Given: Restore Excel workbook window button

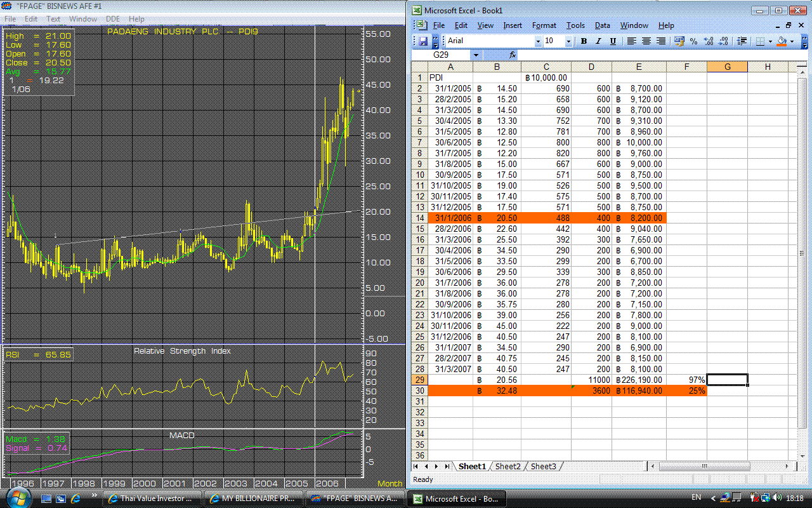Looking at the screenshot, I should pos(788,25).
